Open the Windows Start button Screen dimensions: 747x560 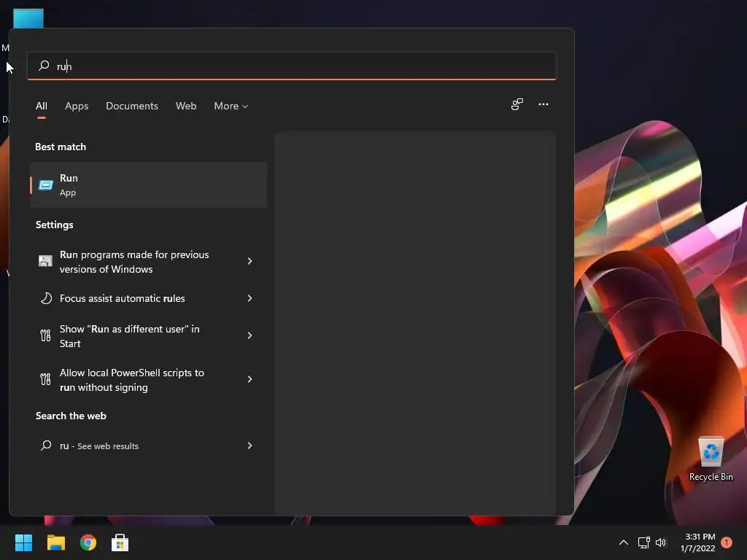pos(23,542)
